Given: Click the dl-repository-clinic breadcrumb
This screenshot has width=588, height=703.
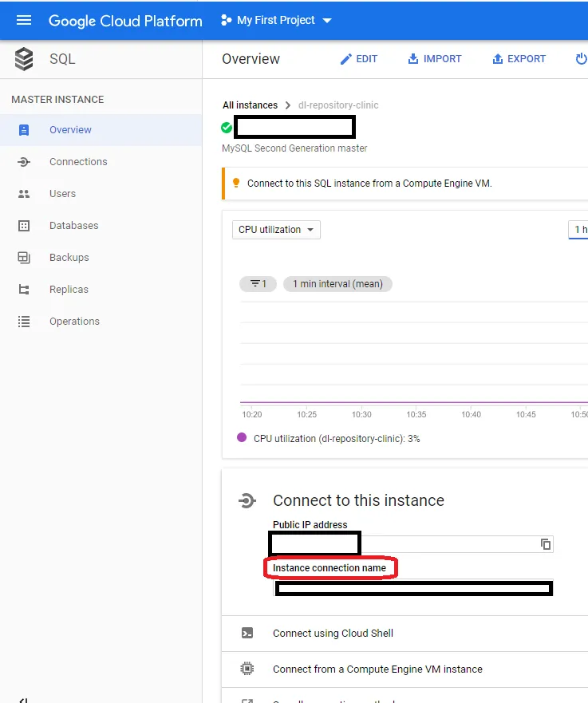Looking at the screenshot, I should tap(338, 105).
